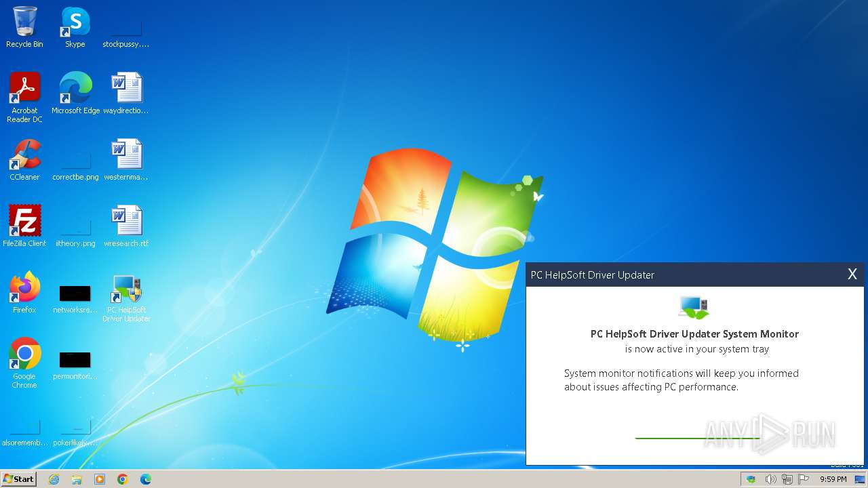Open Chrome from the taskbar

click(123, 479)
